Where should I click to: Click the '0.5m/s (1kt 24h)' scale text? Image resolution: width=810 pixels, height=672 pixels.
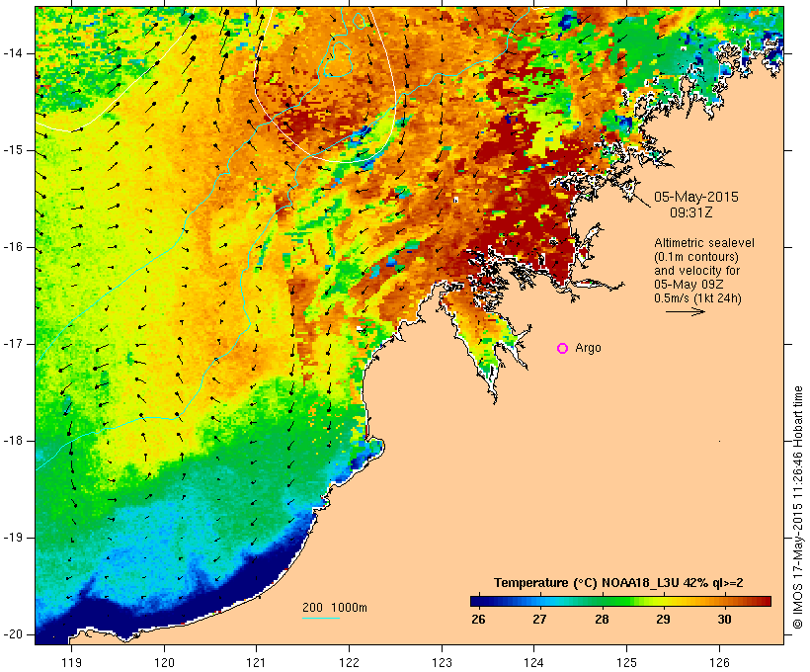(x=698, y=298)
